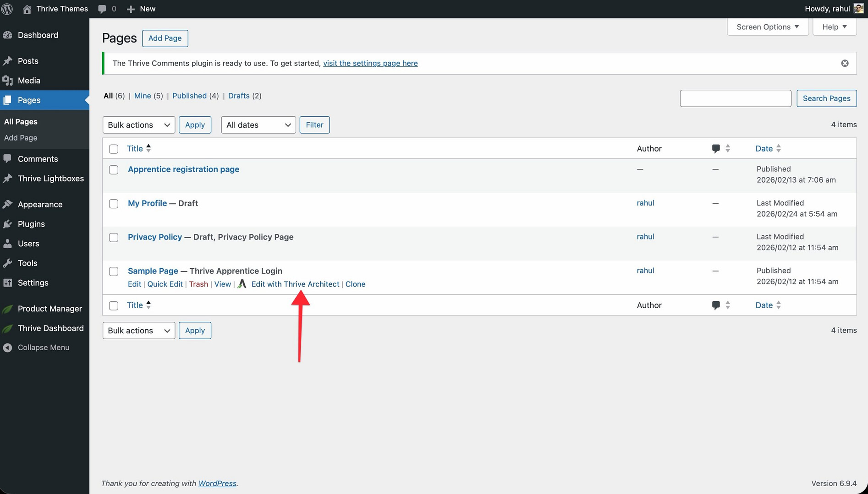Open the comments bubble in admin bar
Screen dimensions: 868x494
[x=102, y=9]
